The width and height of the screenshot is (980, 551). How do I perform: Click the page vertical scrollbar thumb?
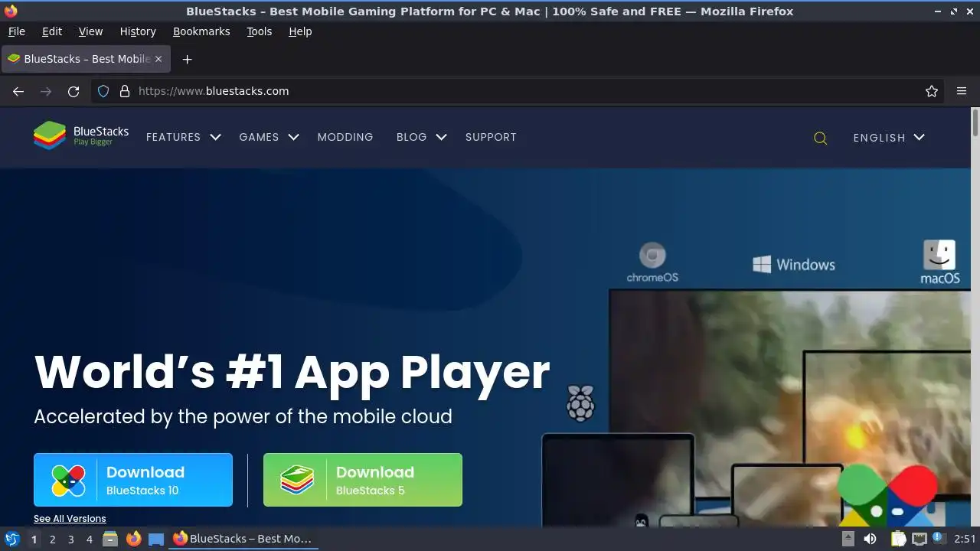tap(975, 122)
